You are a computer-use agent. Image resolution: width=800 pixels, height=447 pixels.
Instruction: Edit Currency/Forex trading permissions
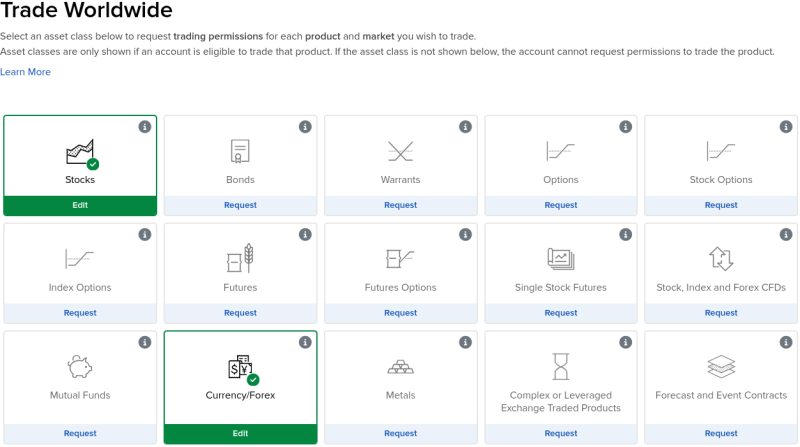(x=240, y=433)
